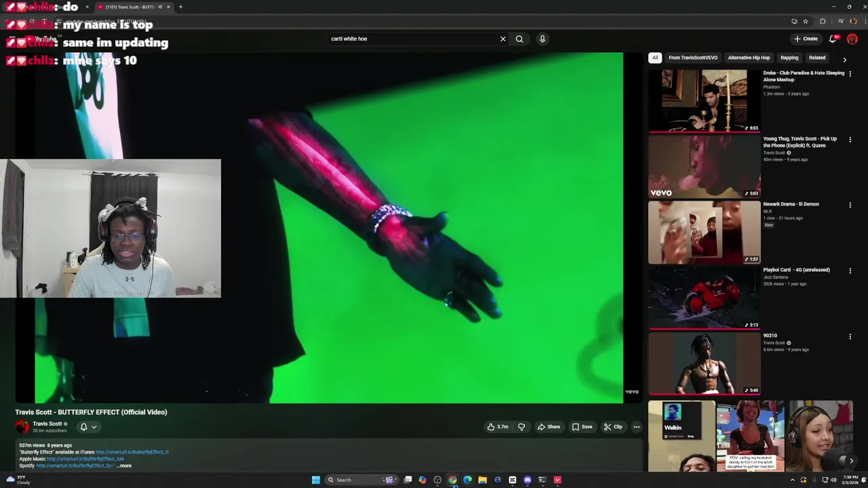
Task: Clip the video
Action: pos(613,427)
